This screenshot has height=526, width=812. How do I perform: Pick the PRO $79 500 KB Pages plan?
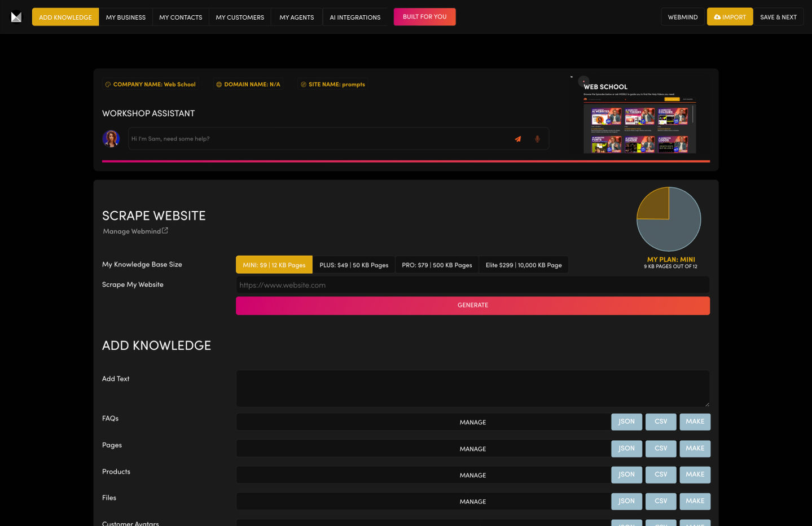[x=437, y=265]
